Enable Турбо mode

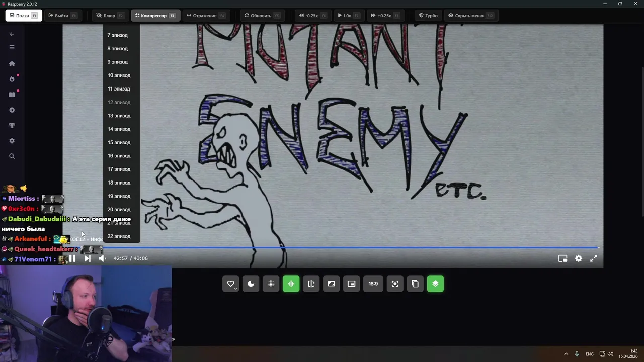click(428, 16)
